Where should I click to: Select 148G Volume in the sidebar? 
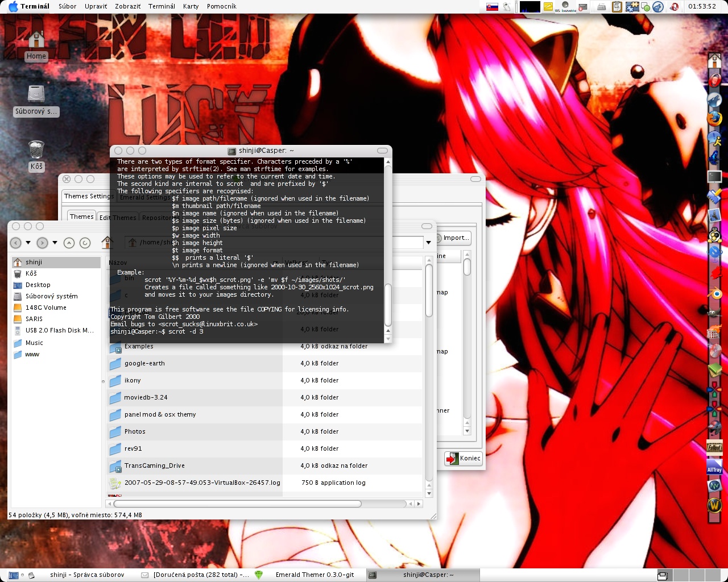pyautogui.click(x=56, y=307)
